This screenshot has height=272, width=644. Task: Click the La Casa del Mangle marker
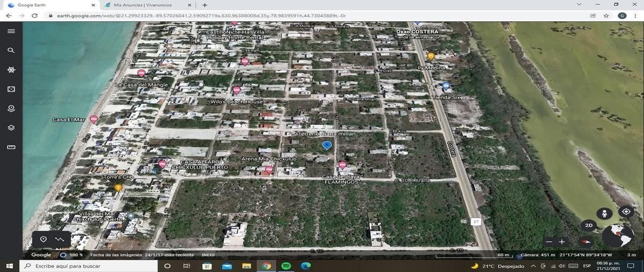tap(142, 73)
